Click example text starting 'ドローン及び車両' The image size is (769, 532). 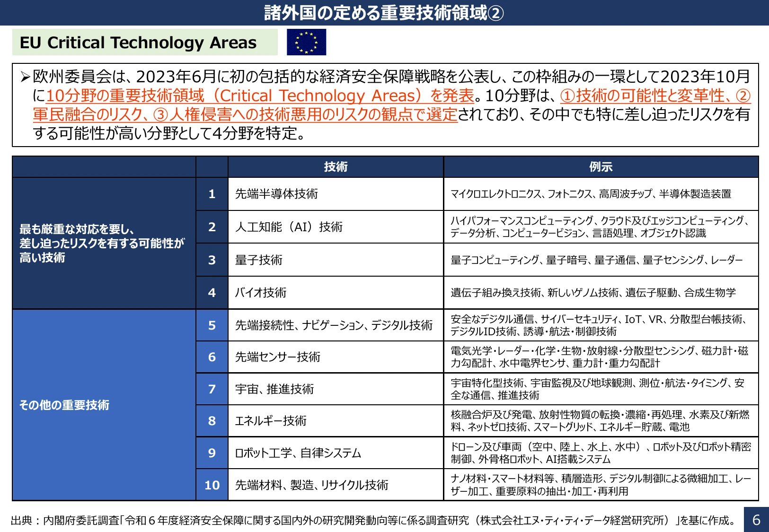[601, 453]
